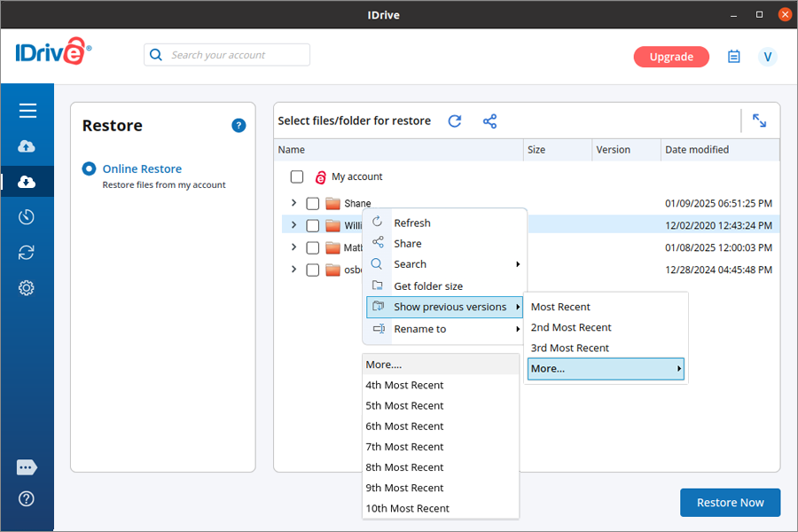Select Get folder size from context menu
This screenshot has height=532, width=798.
point(428,286)
